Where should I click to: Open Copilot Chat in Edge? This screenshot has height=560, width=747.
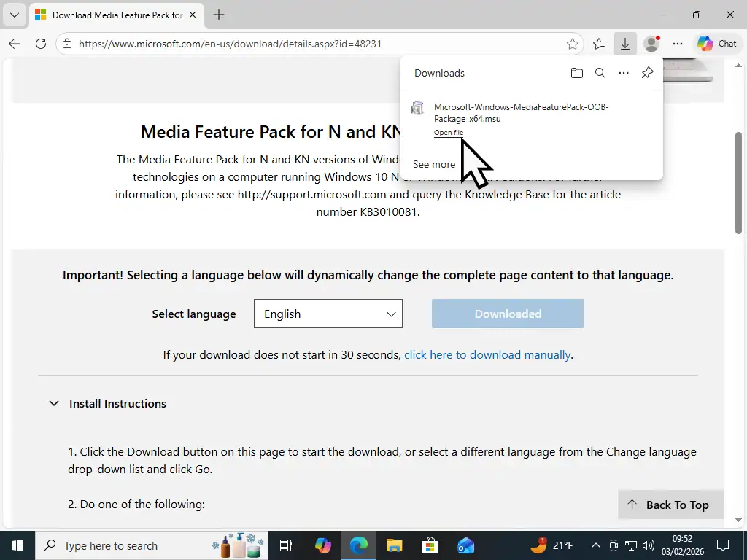click(x=716, y=44)
